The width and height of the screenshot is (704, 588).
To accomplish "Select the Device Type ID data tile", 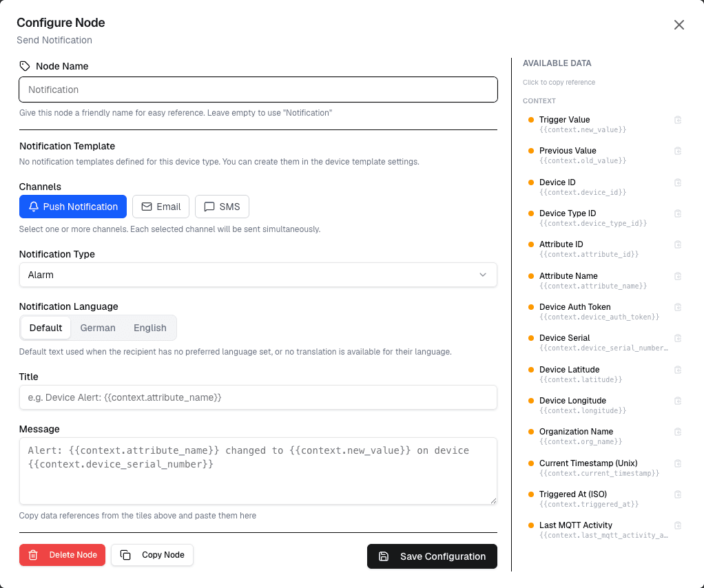I will (x=604, y=218).
